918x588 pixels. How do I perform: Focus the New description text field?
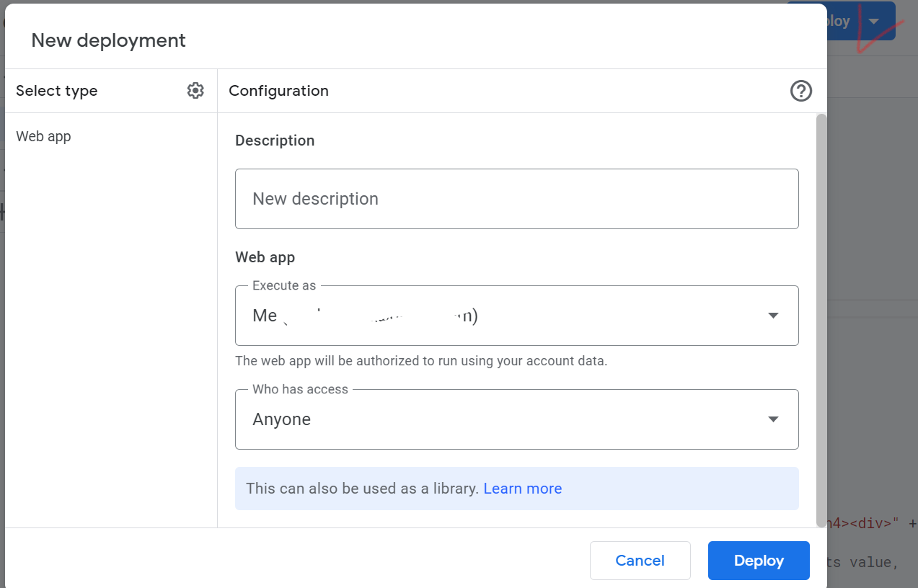pos(516,199)
